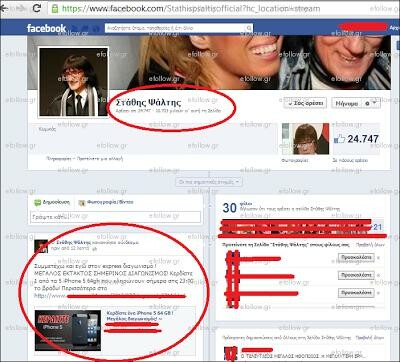400x362 pixels.
Task: Select the Status post tab
Action: [52, 202]
